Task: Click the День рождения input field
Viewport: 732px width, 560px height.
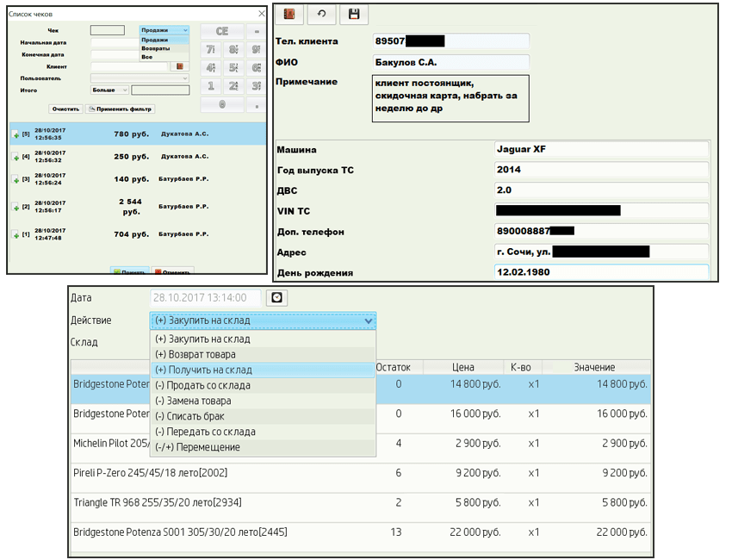Action: click(601, 272)
